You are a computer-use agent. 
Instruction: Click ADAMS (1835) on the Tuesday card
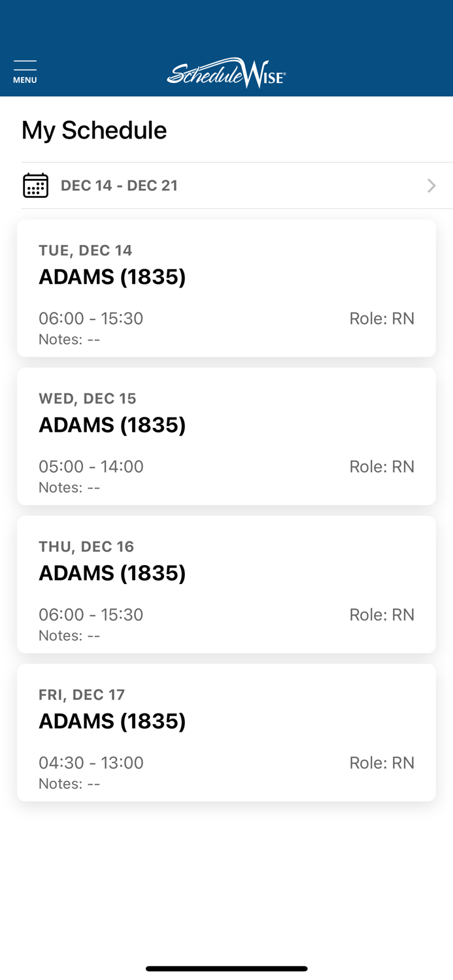pyautogui.click(x=112, y=276)
